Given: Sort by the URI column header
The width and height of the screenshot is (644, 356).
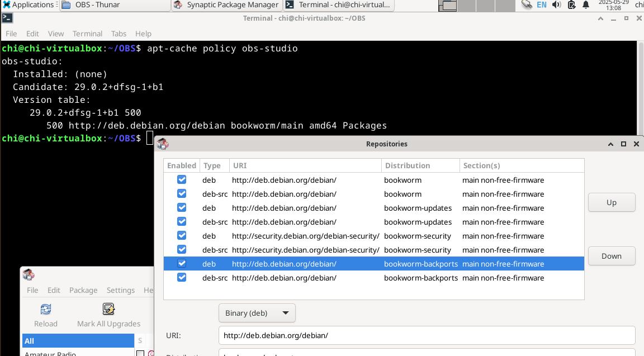Looking at the screenshot, I should 305,165.
